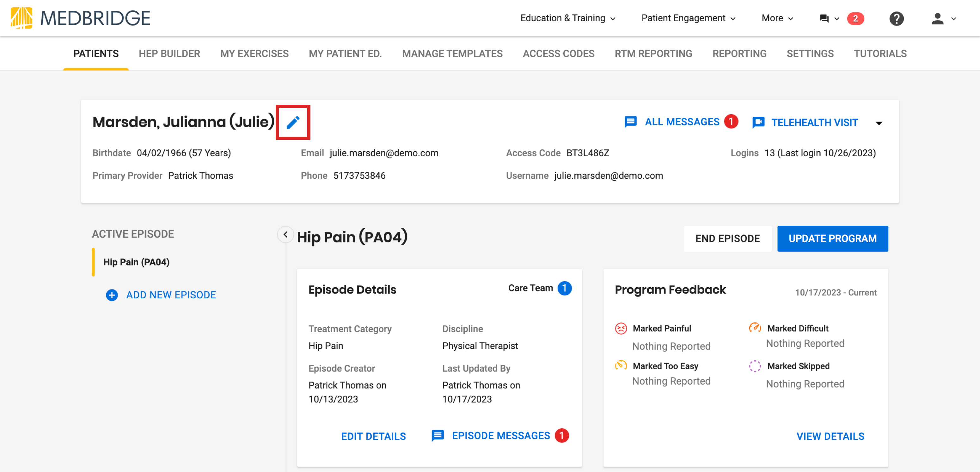The width and height of the screenshot is (980, 472).
Task: Click the red 1 badge beside Episode Messages
Action: click(x=561, y=435)
